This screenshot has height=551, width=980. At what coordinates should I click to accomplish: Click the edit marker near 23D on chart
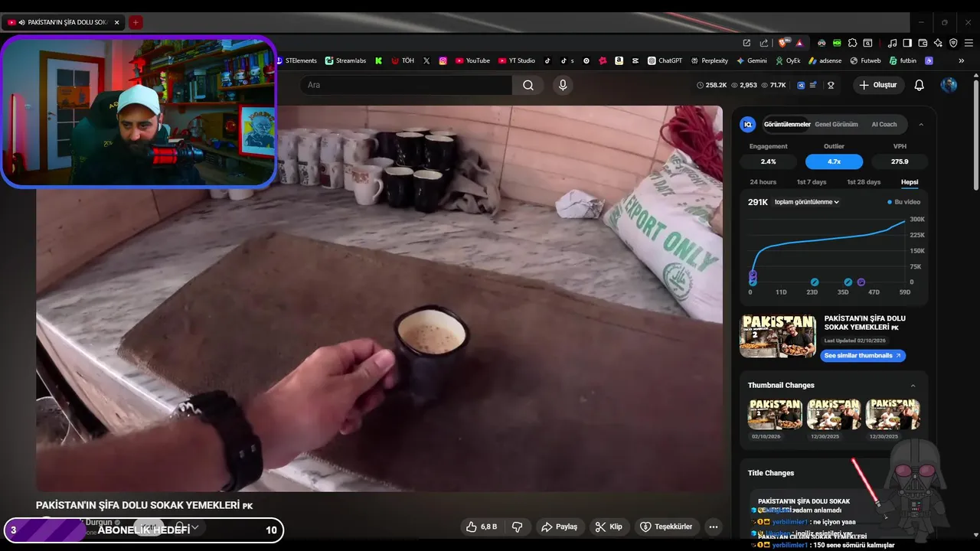(815, 282)
